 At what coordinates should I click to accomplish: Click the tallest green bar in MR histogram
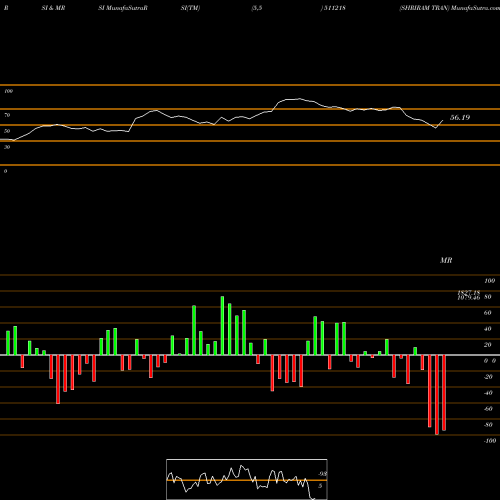222,326
